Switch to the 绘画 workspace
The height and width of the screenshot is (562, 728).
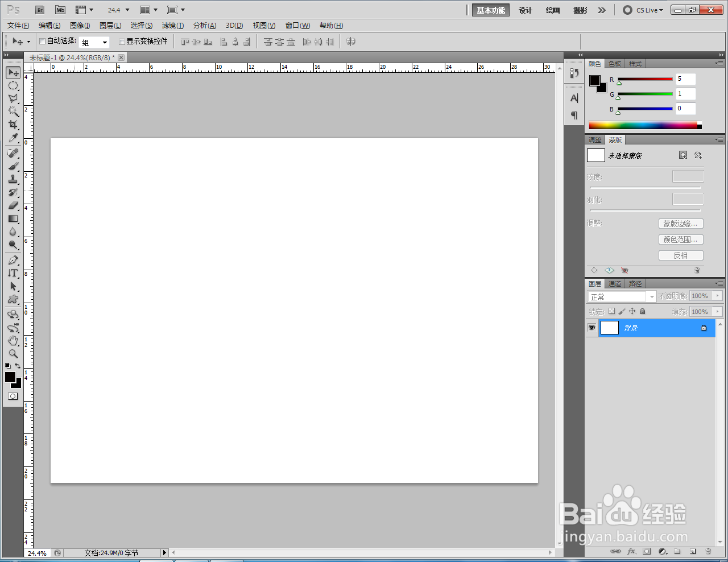coord(553,10)
